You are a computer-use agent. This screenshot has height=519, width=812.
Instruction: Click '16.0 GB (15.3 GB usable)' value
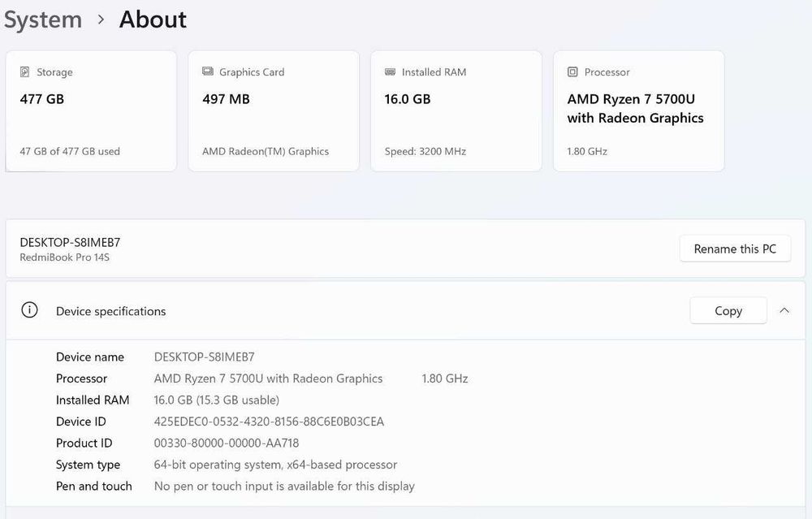pyautogui.click(x=217, y=400)
